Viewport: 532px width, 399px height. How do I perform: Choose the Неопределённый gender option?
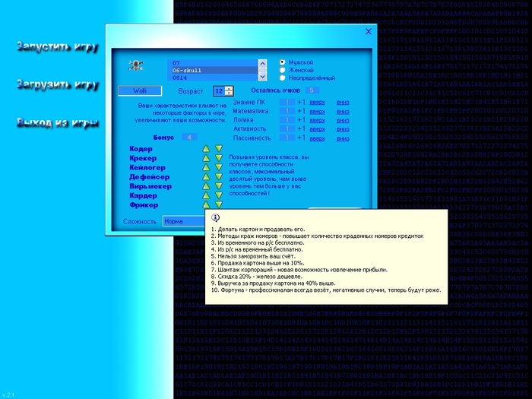point(283,77)
